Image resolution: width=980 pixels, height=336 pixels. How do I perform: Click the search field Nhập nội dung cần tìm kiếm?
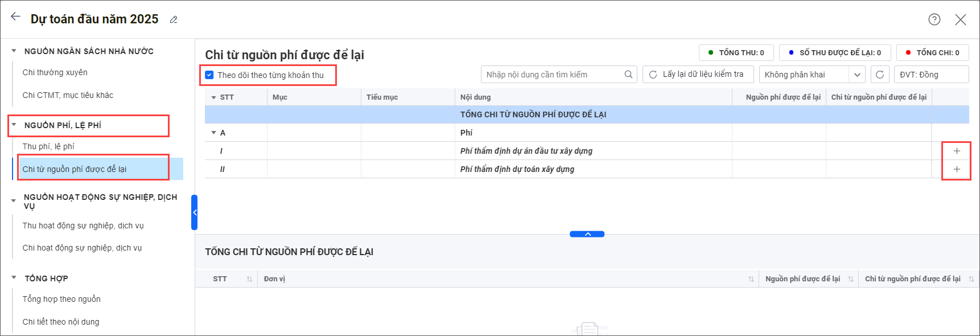pos(552,75)
